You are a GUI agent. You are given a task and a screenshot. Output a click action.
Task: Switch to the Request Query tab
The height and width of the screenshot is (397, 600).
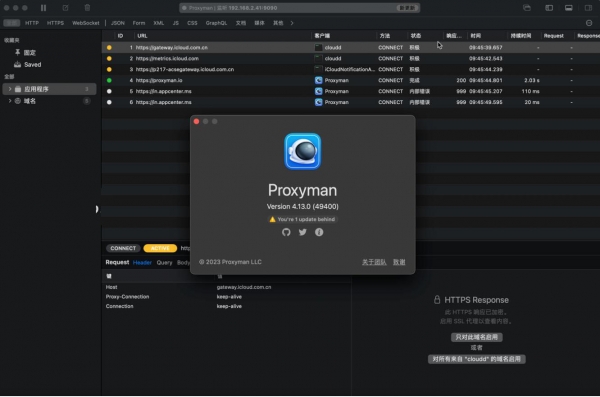click(165, 262)
